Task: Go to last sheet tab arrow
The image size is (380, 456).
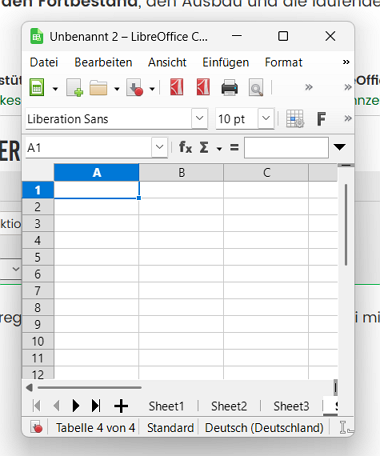Action: tap(96, 406)
